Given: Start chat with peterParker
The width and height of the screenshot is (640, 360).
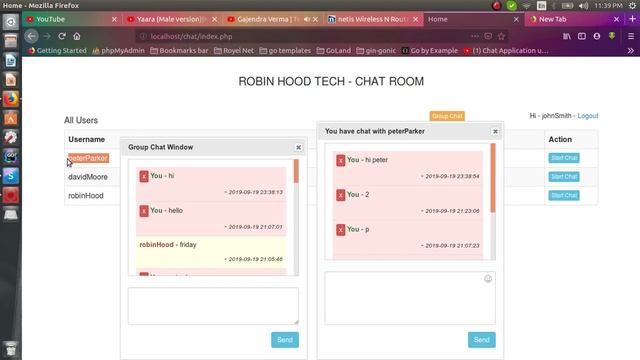Looking at the screenshot, I should 564,158.
